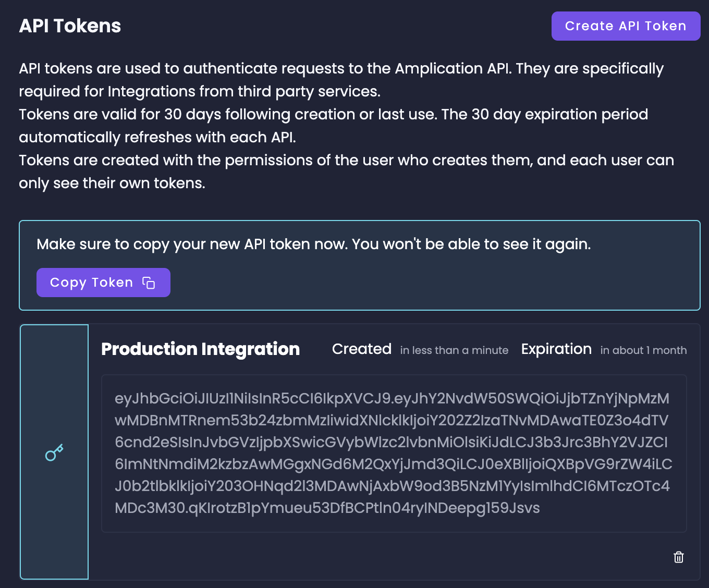
Task: Select the key icon beside Production Integration
Action: 54,452
